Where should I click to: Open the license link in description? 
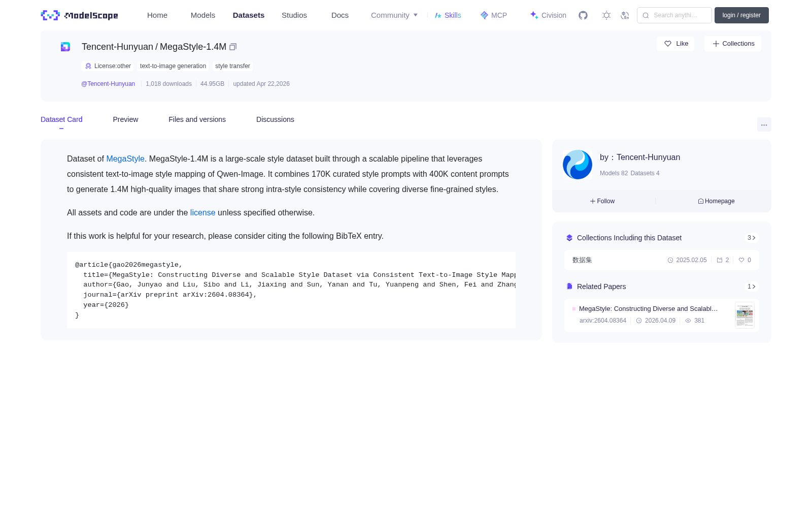coord(202,213)
